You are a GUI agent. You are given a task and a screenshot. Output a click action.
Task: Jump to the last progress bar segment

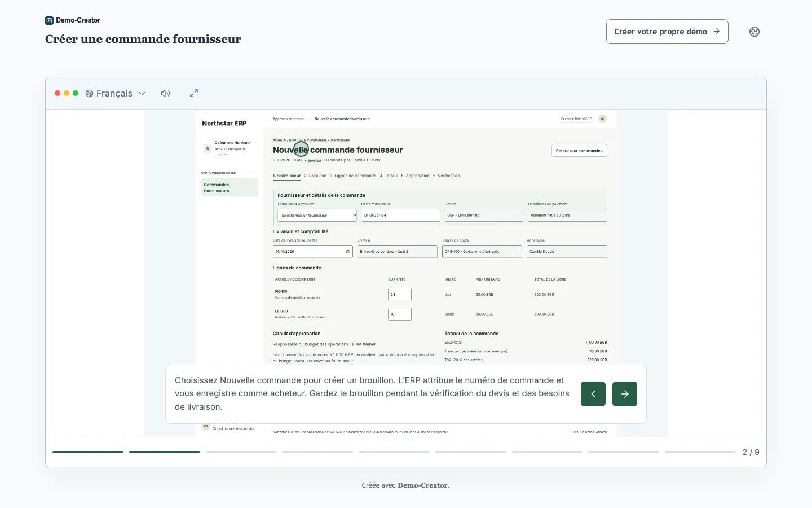[x=700, y=452]
